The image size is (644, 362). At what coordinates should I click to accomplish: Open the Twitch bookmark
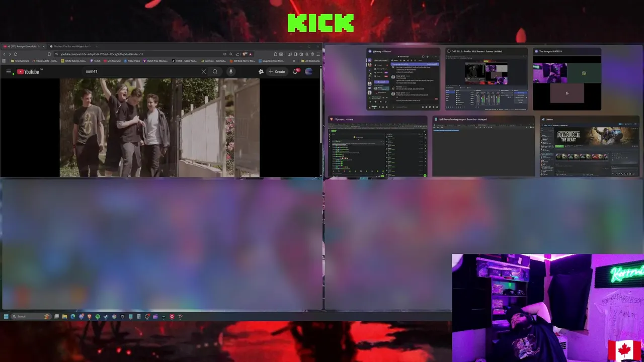(x=96, y=61)
